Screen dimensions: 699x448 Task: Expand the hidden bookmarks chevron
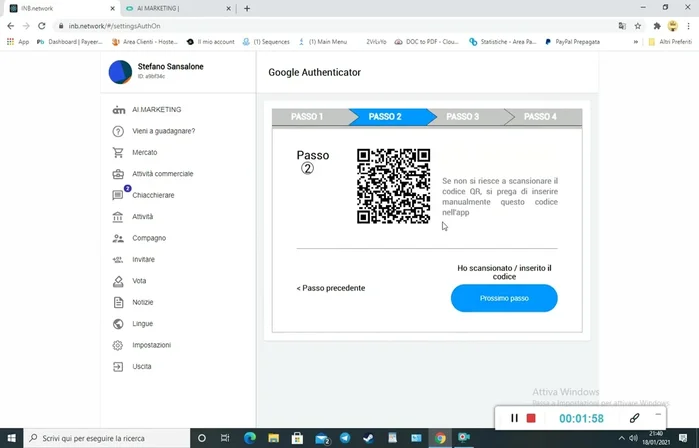636,42
